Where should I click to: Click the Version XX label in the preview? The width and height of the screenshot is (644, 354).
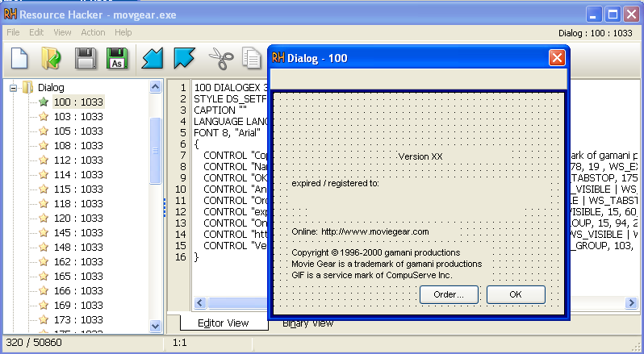point(420,156)
